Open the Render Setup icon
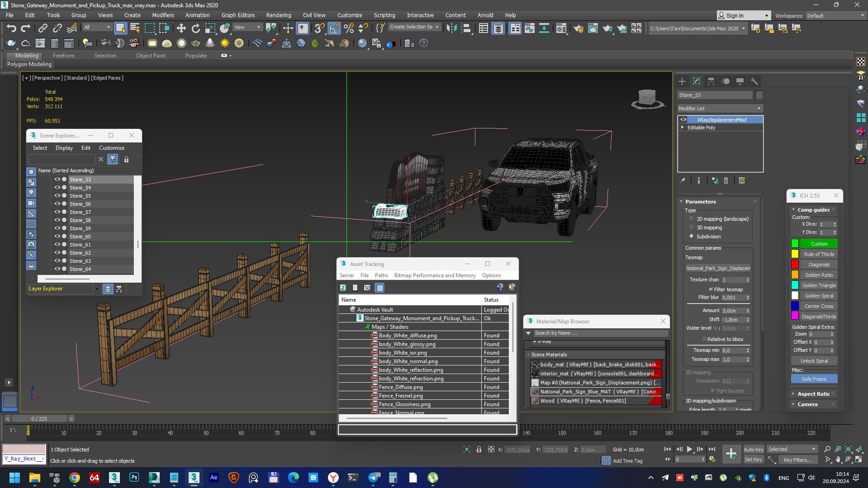 (578, 28)
